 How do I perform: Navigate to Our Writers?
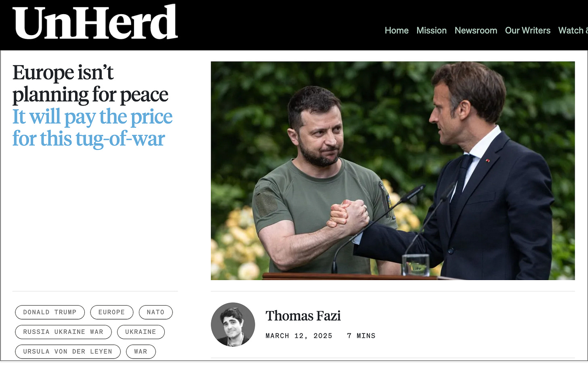[527, 30]
